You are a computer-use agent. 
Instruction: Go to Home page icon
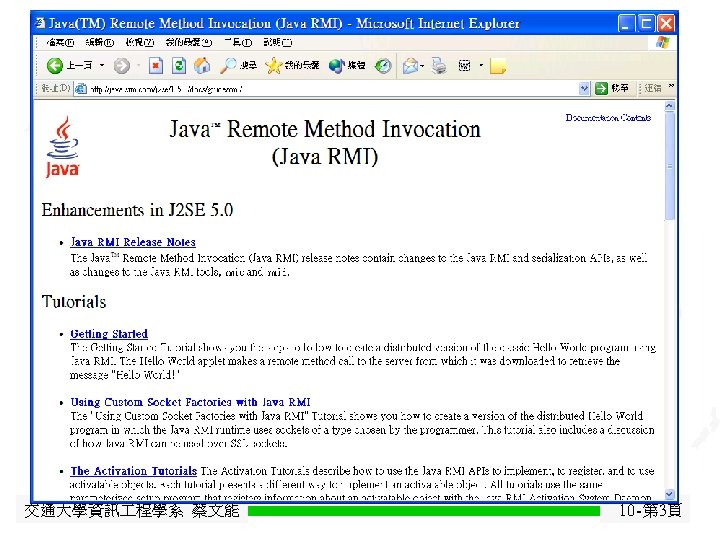pyautogui.click(x=202, y=66)
